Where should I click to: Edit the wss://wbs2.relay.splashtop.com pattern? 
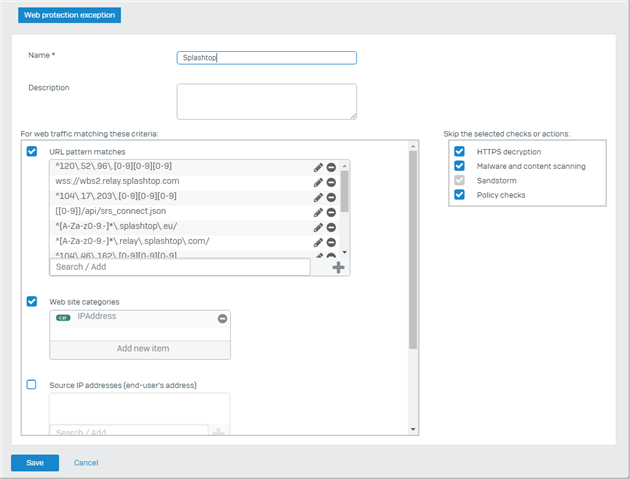[318, 182]
